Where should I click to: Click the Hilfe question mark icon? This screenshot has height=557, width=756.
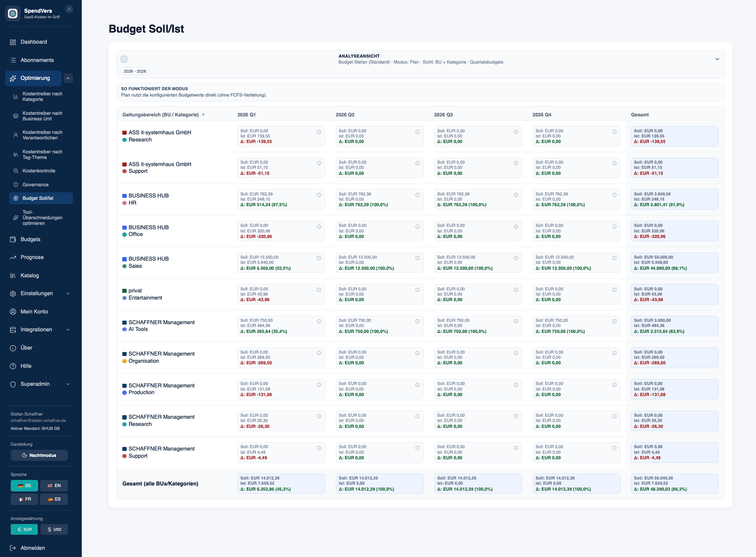pyautogui.click(x=13, y=366)
